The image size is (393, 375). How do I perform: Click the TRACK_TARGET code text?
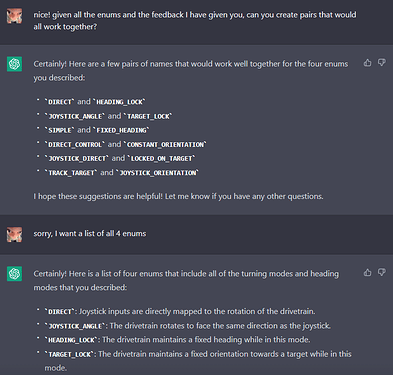click(x=71, y=173)
